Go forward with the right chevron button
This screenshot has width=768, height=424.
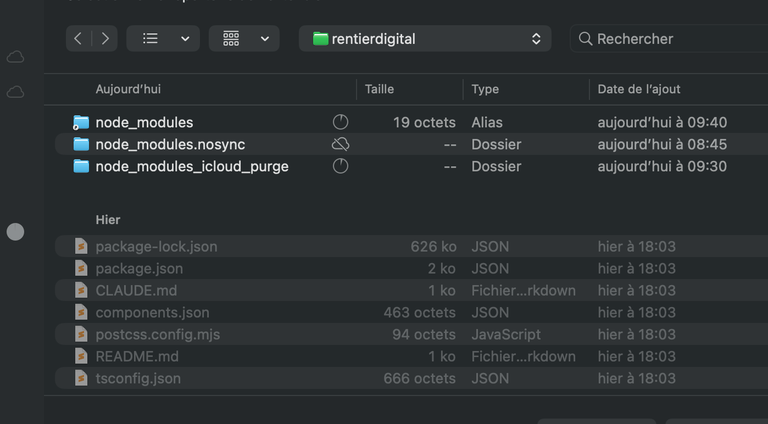click(105, 39)
